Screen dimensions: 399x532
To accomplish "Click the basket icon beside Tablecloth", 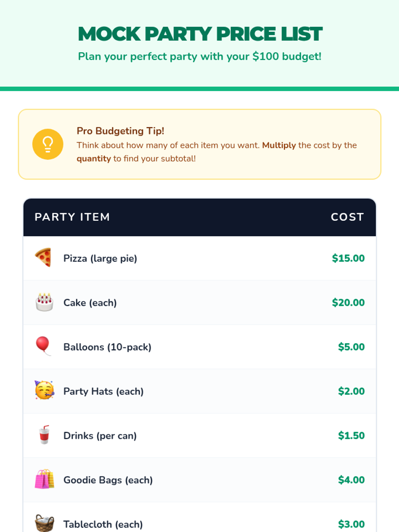I will pyautogui.click(x=44, y=523).
